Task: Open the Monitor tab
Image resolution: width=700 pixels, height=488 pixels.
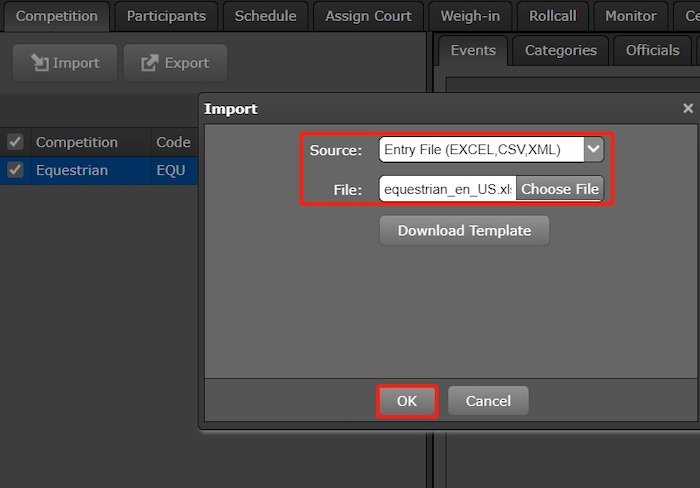Action: click(630, 16)
